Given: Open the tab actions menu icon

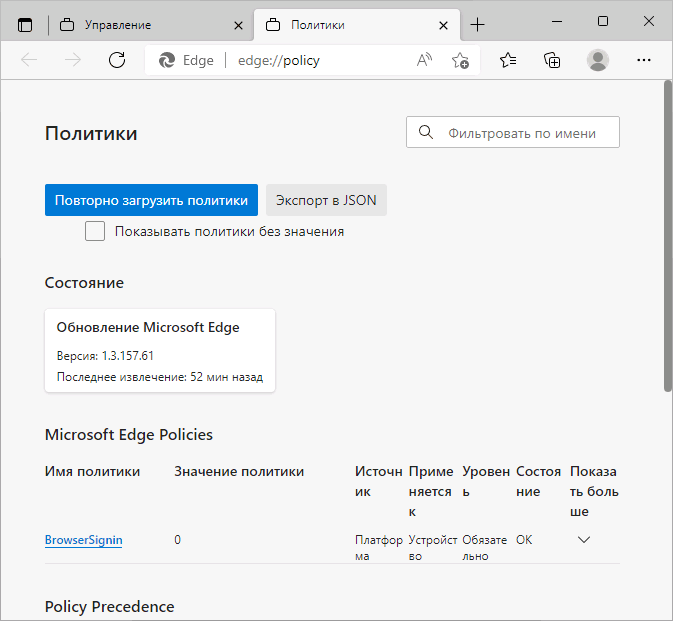Looking at the screenshot, I should [25, 25].
